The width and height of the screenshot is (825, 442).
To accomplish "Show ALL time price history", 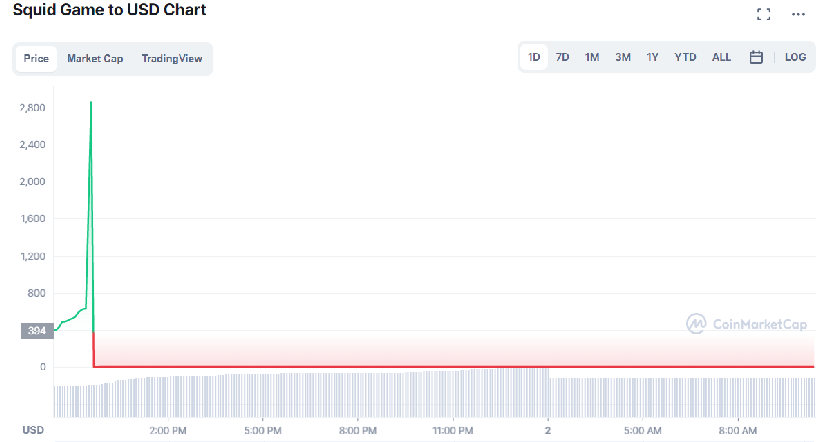I will coord(721,57).
